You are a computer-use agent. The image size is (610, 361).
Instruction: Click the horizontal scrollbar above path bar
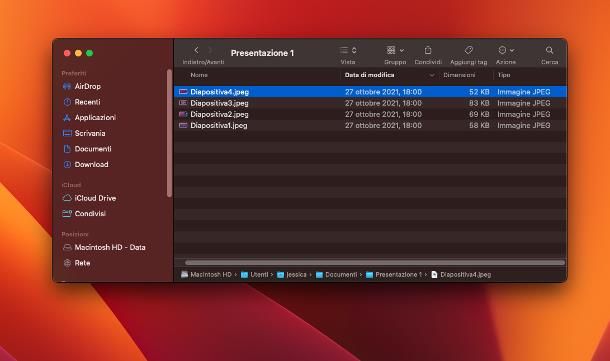pyautogui.click(x=375, y=263)
